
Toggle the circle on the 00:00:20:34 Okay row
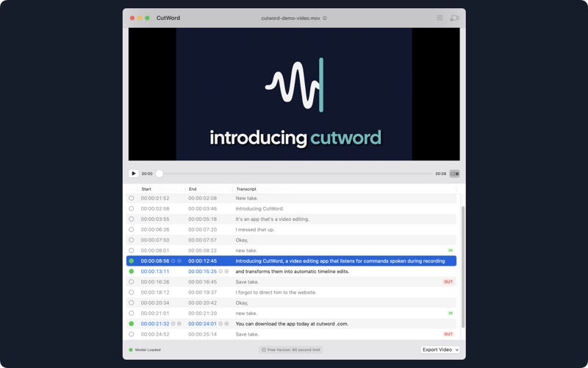tap(132, 302)
